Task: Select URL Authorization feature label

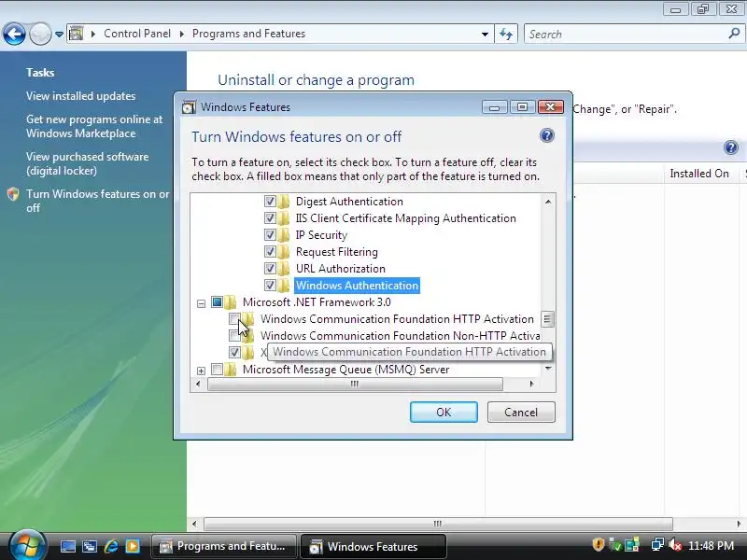Action: click(x=340, y=269)
